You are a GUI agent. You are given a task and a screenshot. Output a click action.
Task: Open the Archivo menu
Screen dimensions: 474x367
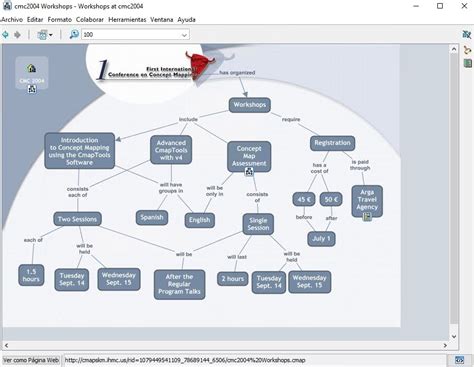click(12, 20)
